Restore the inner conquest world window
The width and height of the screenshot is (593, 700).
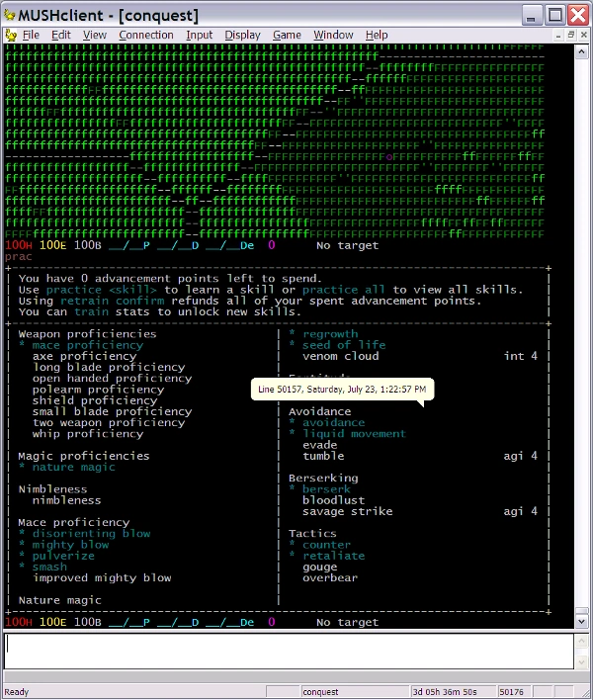click(570, 35)
